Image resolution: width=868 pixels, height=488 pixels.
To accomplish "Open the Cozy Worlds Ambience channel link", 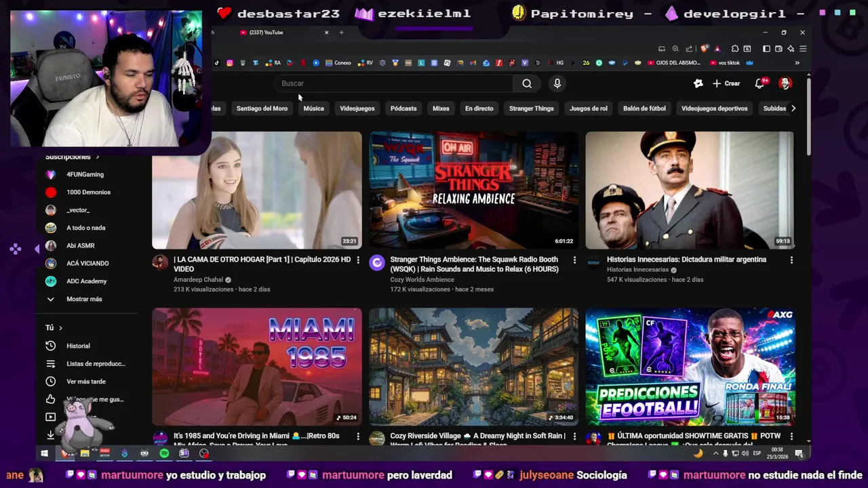I will coord(422,279).
